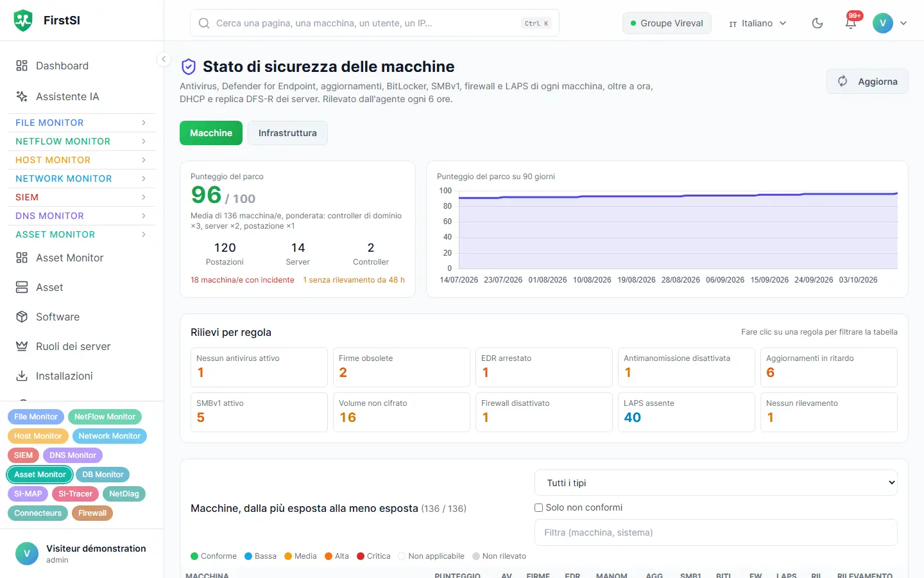924x578 pixels.
Task: Expand the FILE MONITOR section
Action: click(x=81, y=123)
